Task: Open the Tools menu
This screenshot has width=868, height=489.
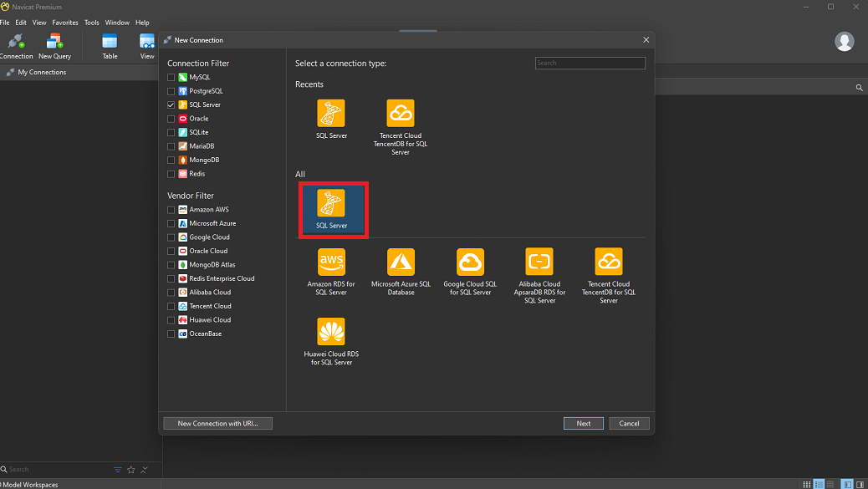Action: tap(92, 23)
